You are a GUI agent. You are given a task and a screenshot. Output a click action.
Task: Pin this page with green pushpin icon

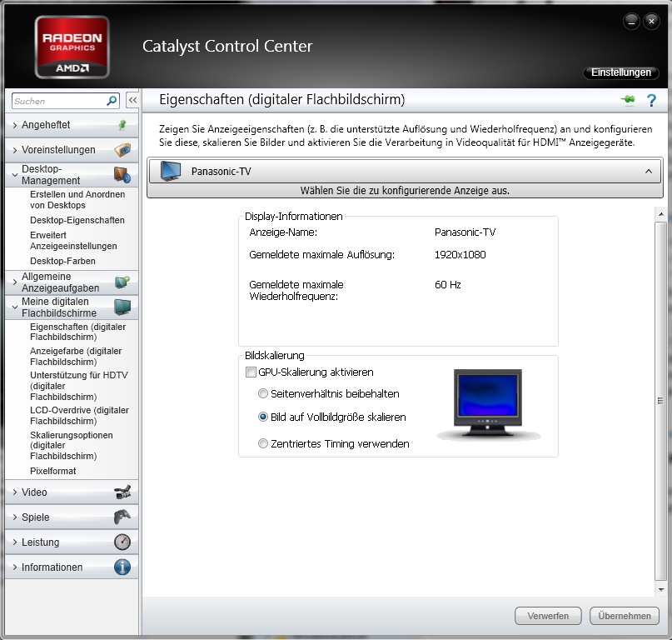(x=629, y=100)
